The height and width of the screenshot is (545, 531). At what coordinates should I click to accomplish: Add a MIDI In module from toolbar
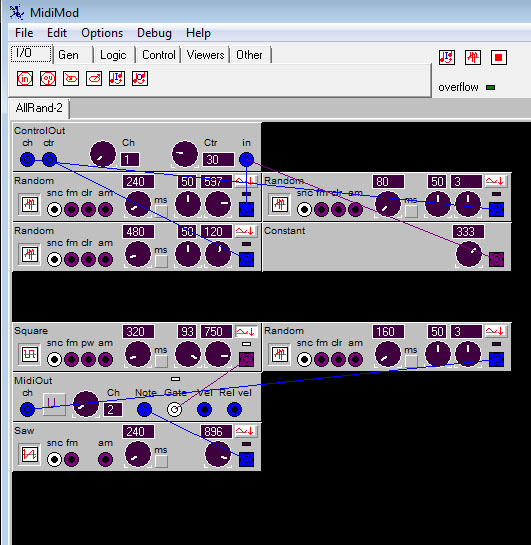(25, 79)
